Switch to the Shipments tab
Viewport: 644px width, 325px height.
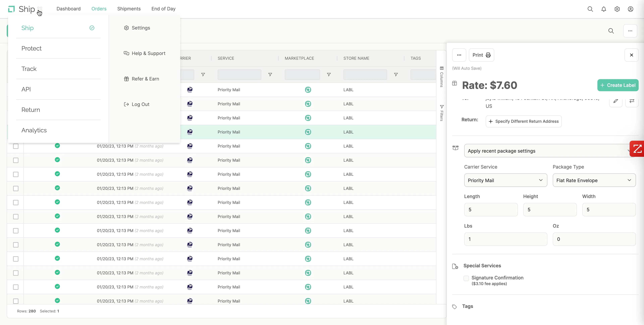(129, 9)
